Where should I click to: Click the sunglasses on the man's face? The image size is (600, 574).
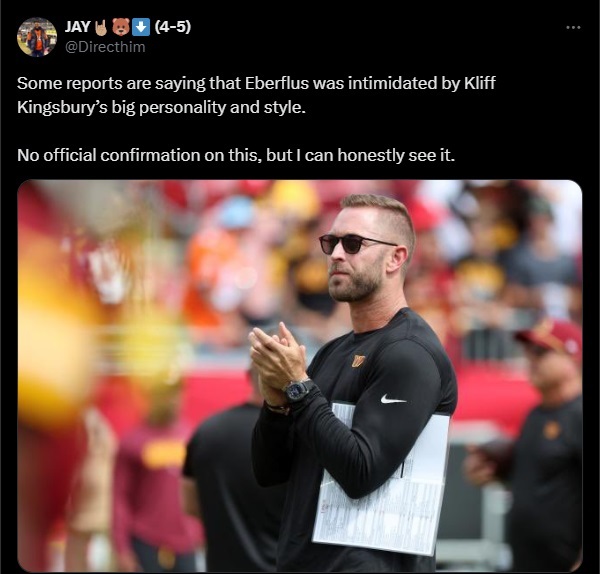[x=357, y=244]
